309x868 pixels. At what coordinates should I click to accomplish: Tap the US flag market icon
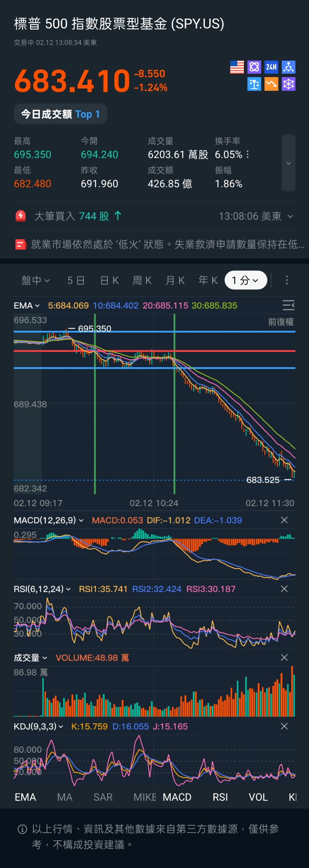pyautogui.click(x=237, y=67)
